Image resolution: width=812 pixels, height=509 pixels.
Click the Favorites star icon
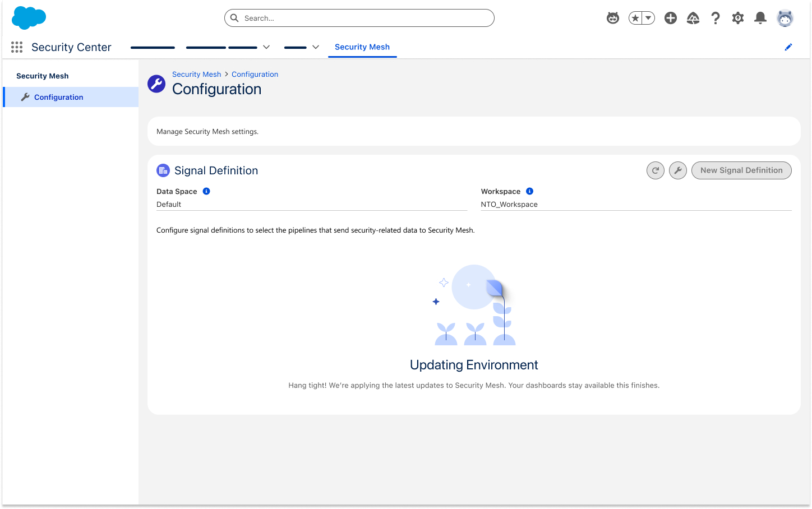[x=635, y=18]
